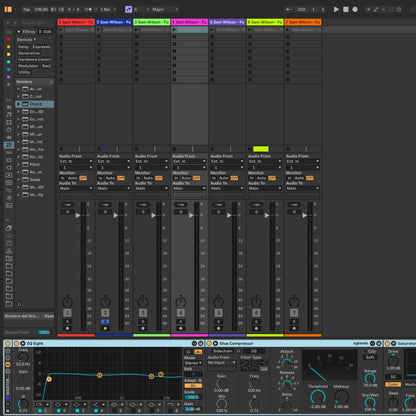The width and height of the screenshot is (416, 416).
Task: Open EQ Eight Stereo mode dropdown
Action: tap(193, 363)
